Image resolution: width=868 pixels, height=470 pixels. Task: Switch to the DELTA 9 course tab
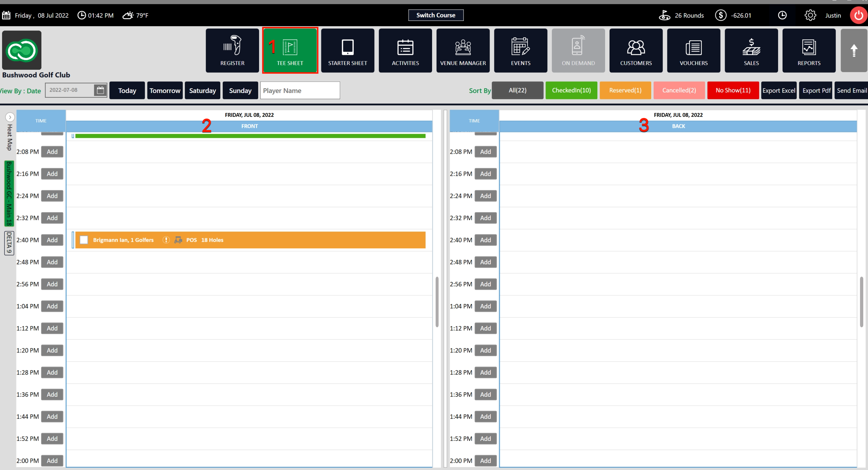click(x=9, y=243)
